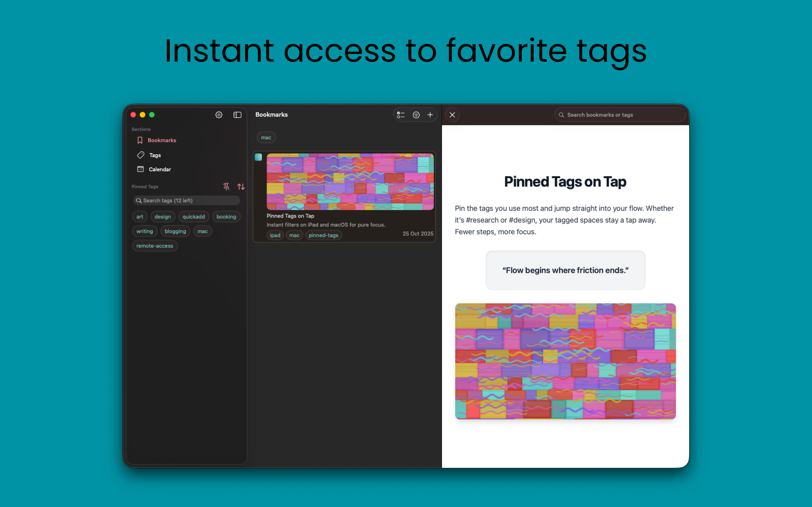Select the Tags section in the sidebar
Viewport: 812px width, 507px height.
(155, 155)
